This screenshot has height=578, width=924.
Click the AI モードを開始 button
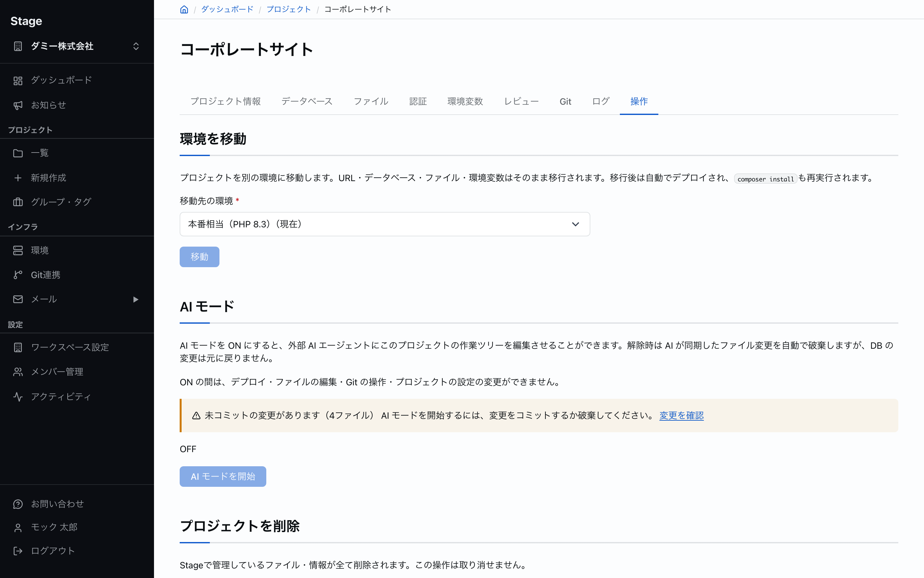click(223, 476)
